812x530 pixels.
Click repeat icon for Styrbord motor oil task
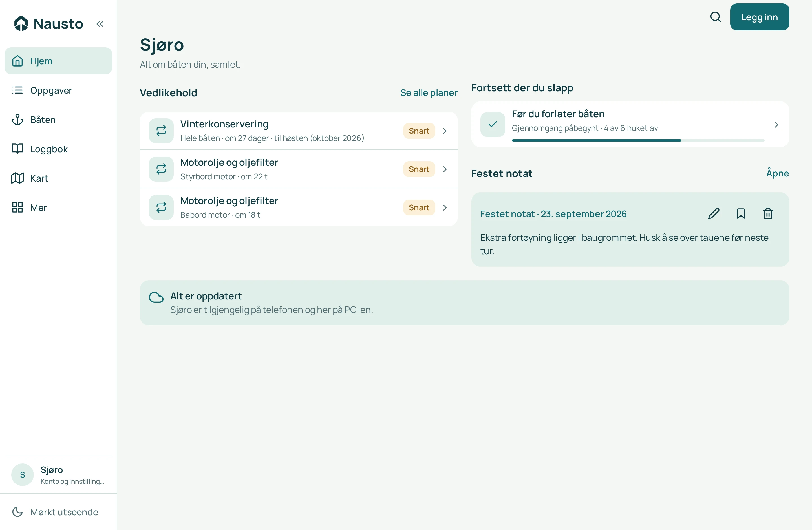coord(161,169)
